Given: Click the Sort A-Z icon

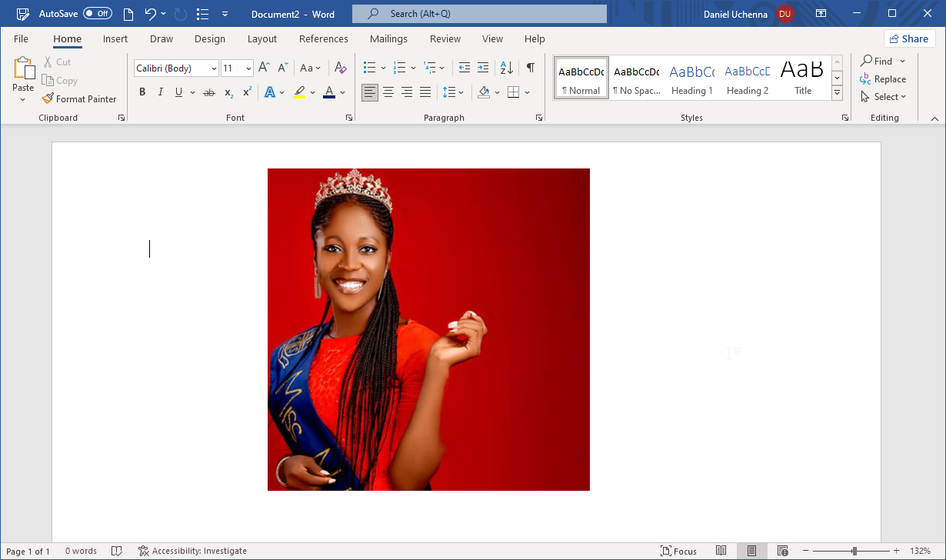Looking at the screenshot, I should pyautogui.click(x=506, y=68).
